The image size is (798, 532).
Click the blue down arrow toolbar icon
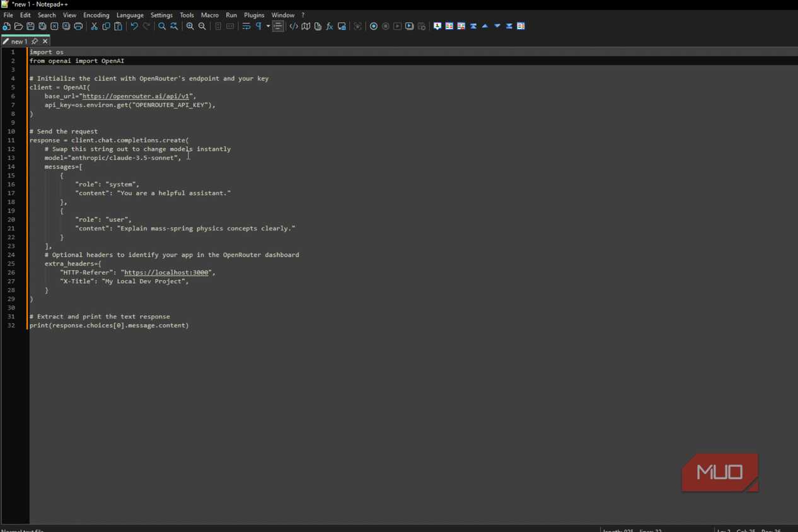click(497, 26)
